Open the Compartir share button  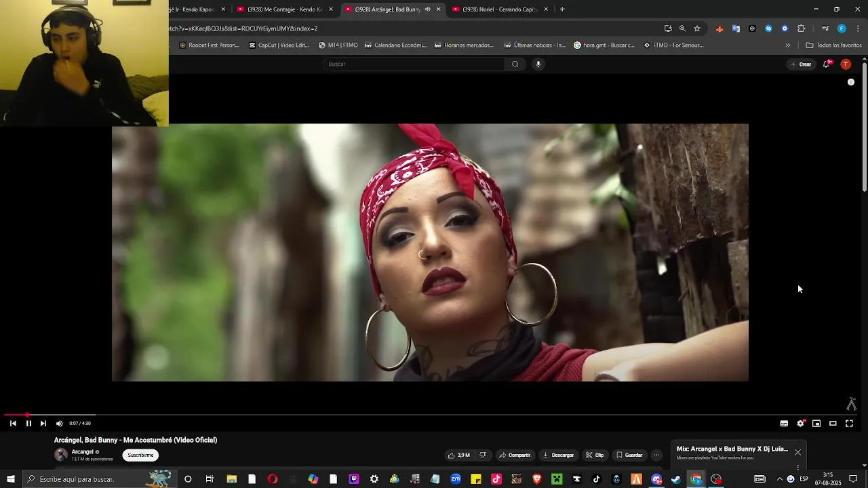coord(515,455)
